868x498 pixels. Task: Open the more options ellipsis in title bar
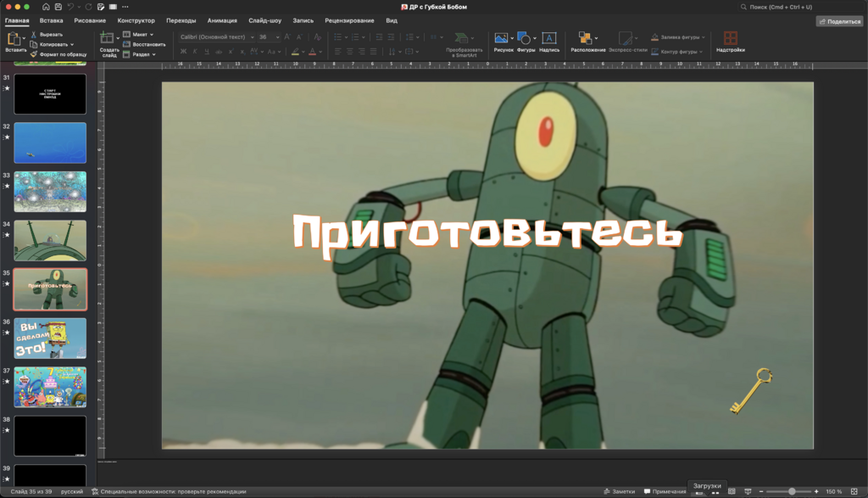tap(125, 7)
